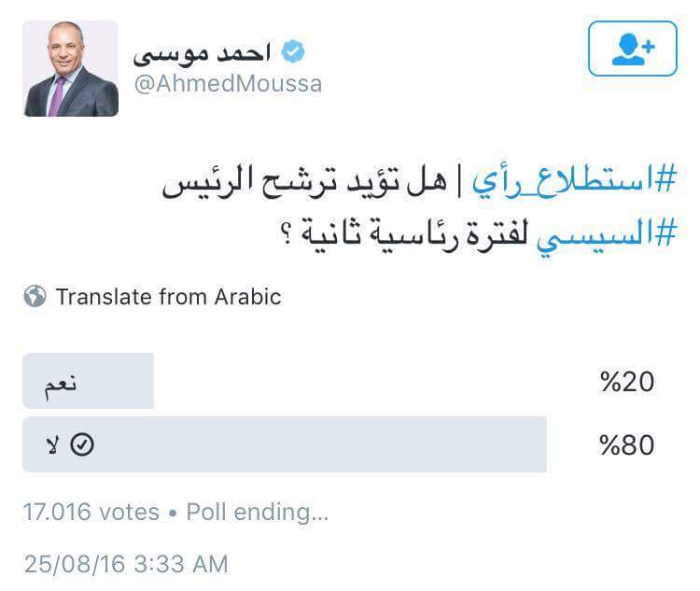This screenshot has width=700, height=591.
Task: Click the %20 poll result
Action: tap(626, 382)
